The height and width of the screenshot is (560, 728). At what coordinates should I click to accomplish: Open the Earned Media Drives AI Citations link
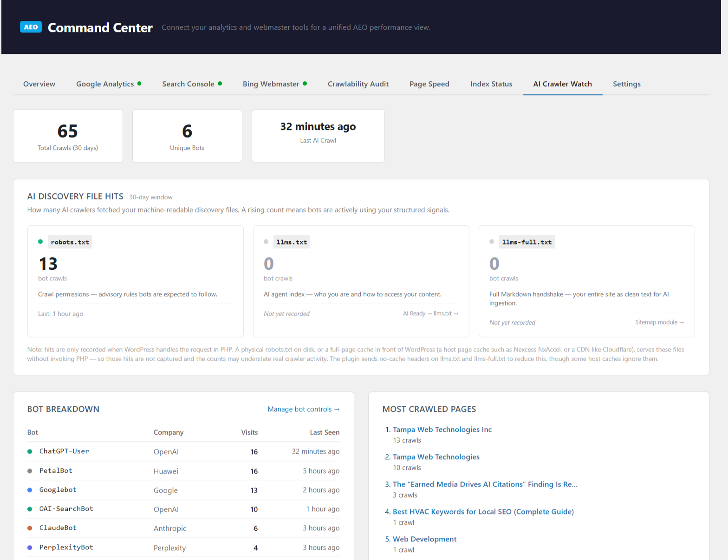[485, 484]
